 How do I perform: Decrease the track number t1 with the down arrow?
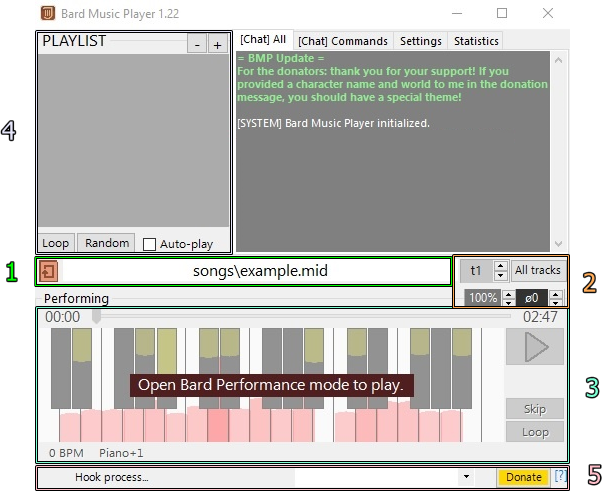pos(500,275)
